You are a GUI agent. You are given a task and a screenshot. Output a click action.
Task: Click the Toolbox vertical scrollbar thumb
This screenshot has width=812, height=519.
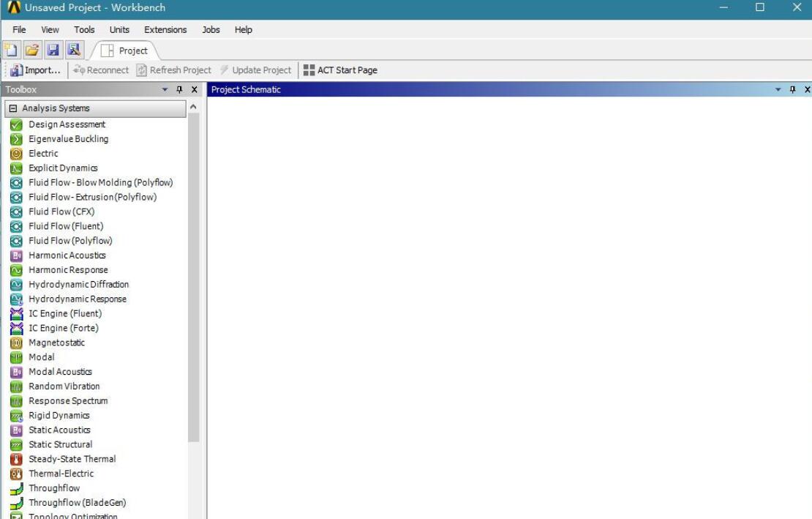[x=193, y=277]
